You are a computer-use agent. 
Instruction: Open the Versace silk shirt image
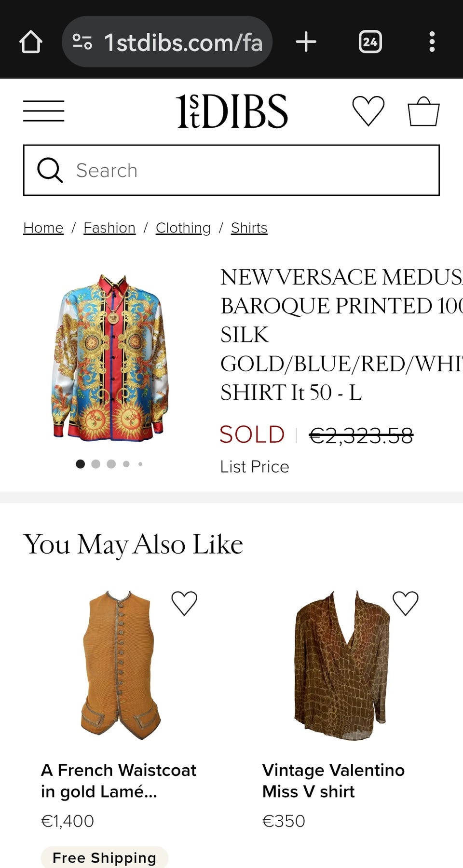pos(110,357)
